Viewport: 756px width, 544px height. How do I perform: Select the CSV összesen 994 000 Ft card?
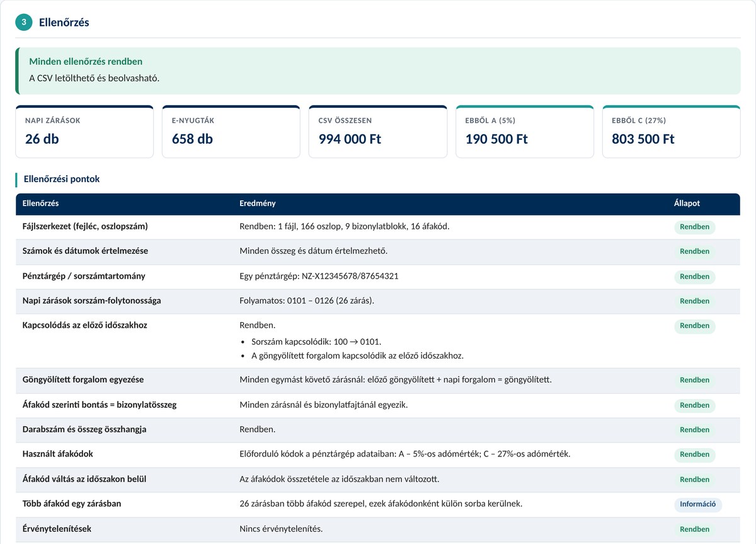coord(378,131)
